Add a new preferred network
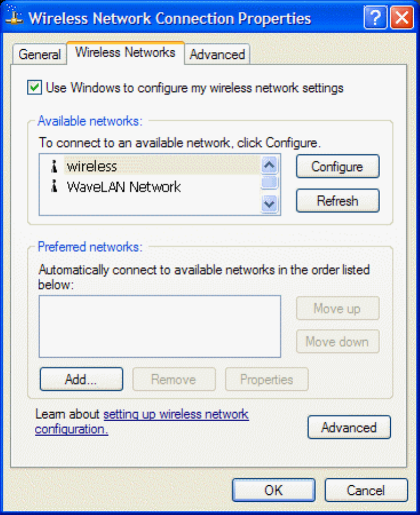Image resolution: width=420 pixels, height=515 pixels. pos(82,380)
